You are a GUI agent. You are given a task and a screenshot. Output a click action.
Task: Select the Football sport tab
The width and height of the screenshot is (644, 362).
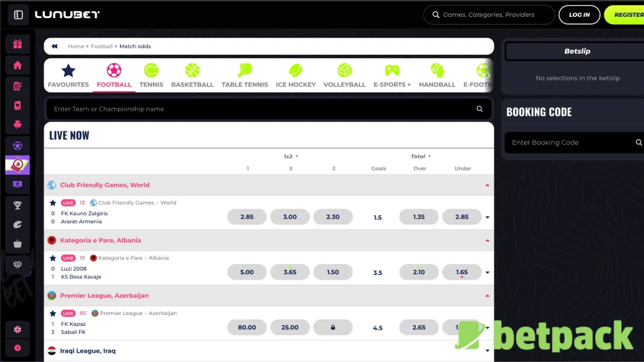(x=114, y=76)
